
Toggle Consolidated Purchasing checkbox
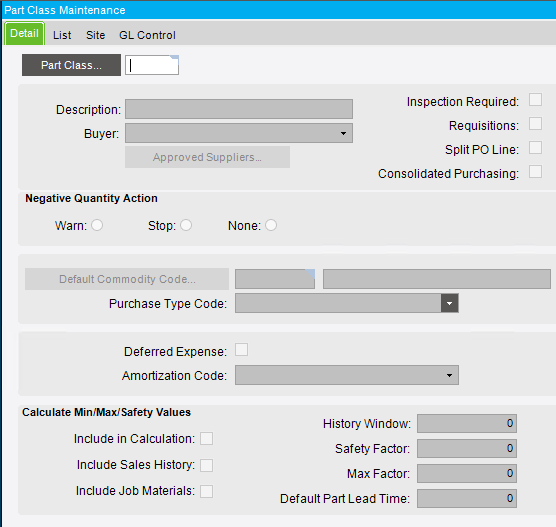tap(535, 172)
